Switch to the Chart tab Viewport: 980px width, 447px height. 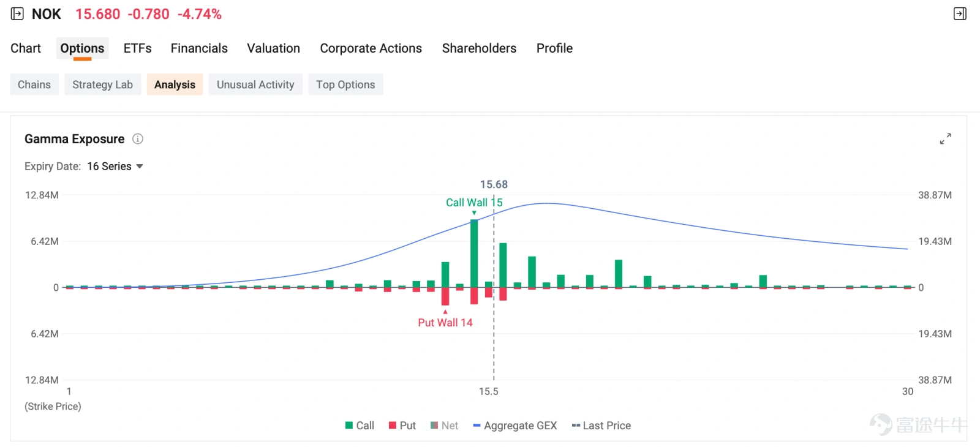26,48
